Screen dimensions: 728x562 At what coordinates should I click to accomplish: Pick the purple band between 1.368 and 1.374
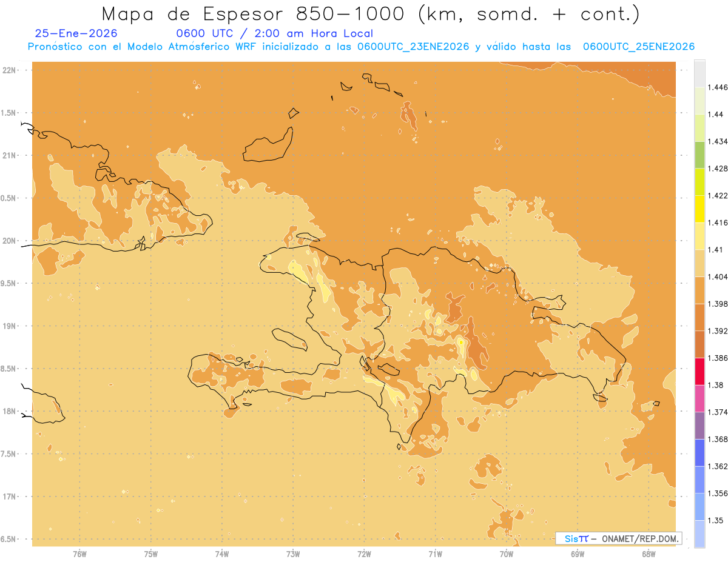click(x=699, y=426)
